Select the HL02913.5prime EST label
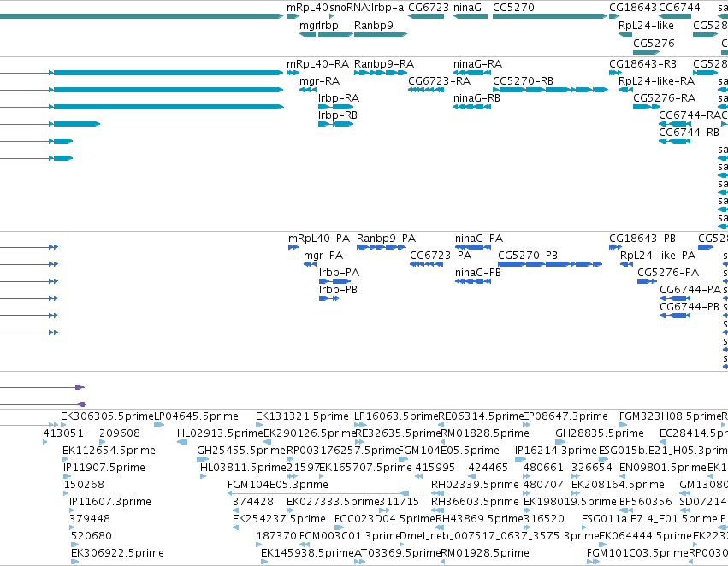The image size is (728, 566). (x=220, y=433)
